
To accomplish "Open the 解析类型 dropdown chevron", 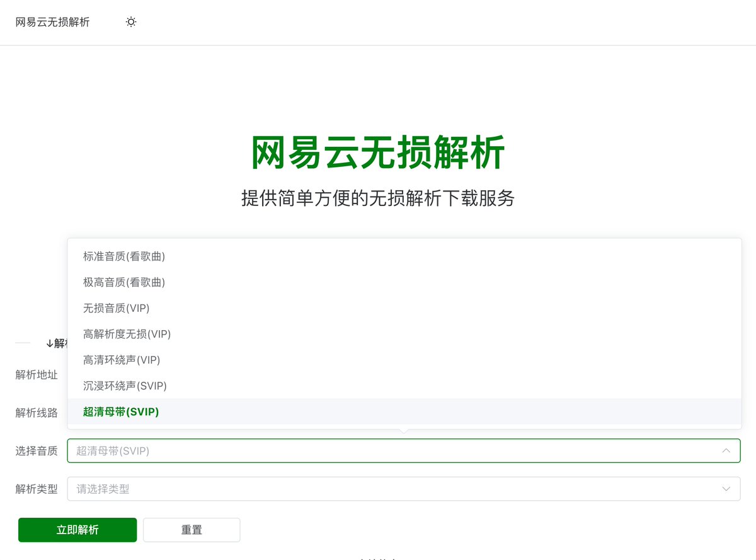I will click(726, 489).
